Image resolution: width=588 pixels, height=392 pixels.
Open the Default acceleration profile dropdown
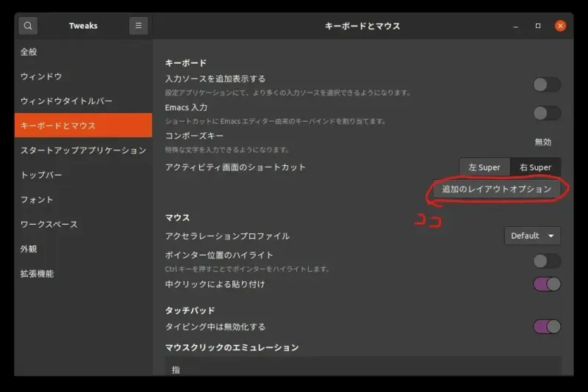point(532,236)
